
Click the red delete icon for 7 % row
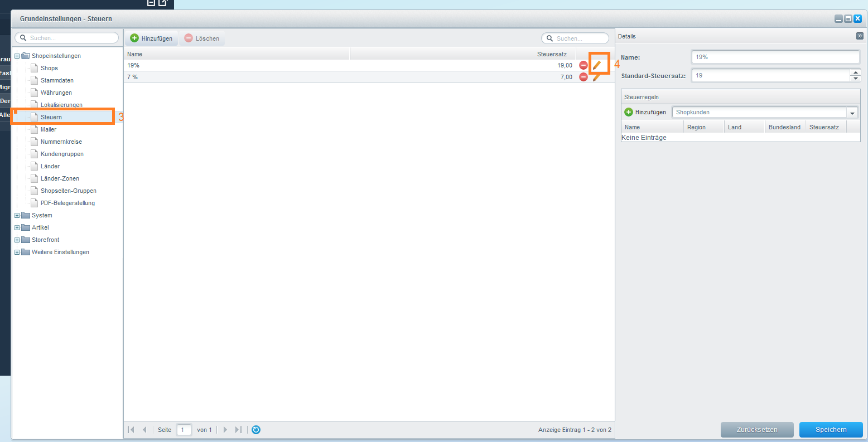(x=584, y=77)
